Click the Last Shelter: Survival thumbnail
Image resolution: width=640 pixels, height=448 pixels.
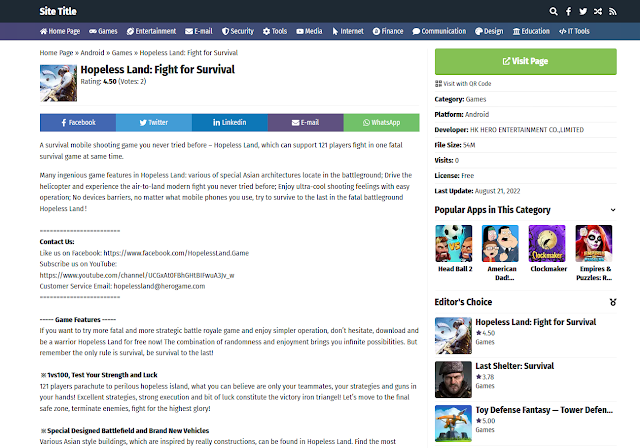(453, 379)
